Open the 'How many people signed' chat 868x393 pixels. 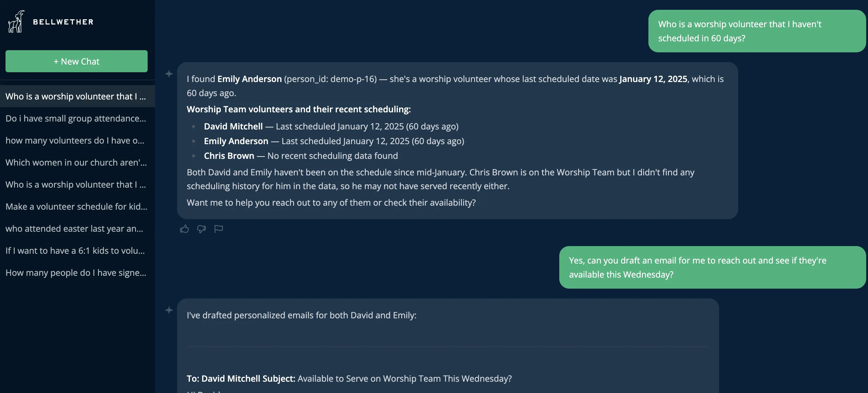[x=76, y=272]
